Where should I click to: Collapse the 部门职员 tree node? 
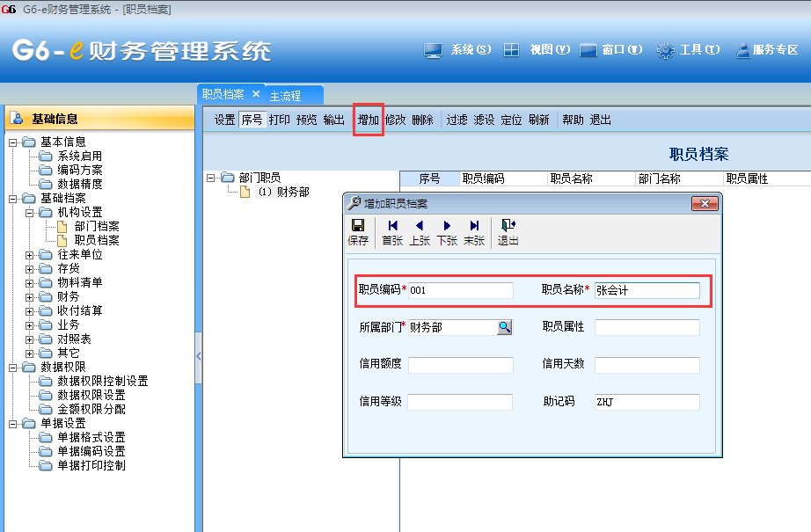tap(211, 178)
